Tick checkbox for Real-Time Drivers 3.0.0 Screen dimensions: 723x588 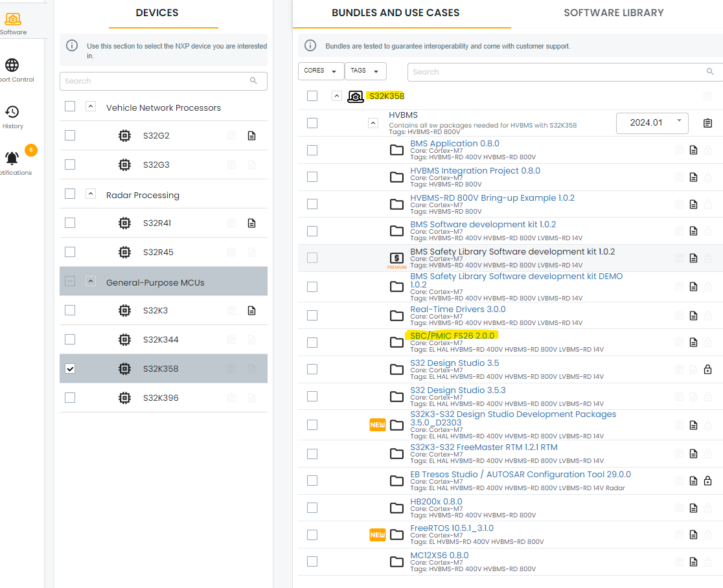click(312, 315)
